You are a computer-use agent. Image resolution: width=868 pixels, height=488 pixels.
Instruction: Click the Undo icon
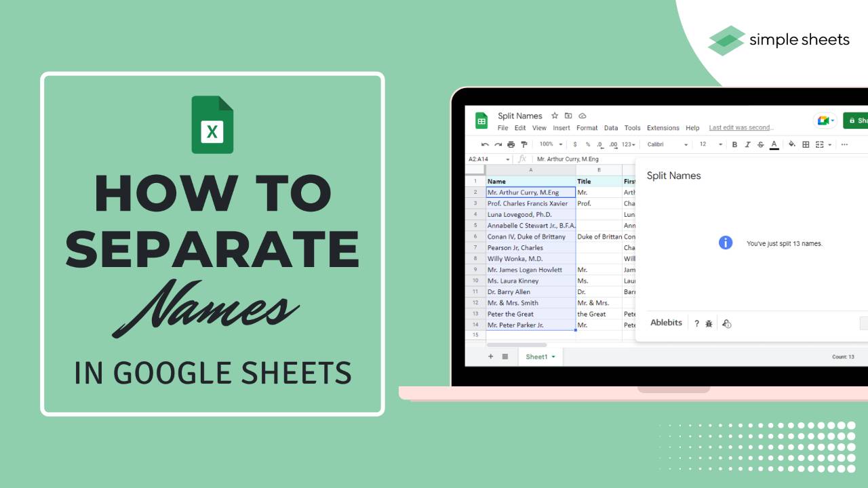484,144
